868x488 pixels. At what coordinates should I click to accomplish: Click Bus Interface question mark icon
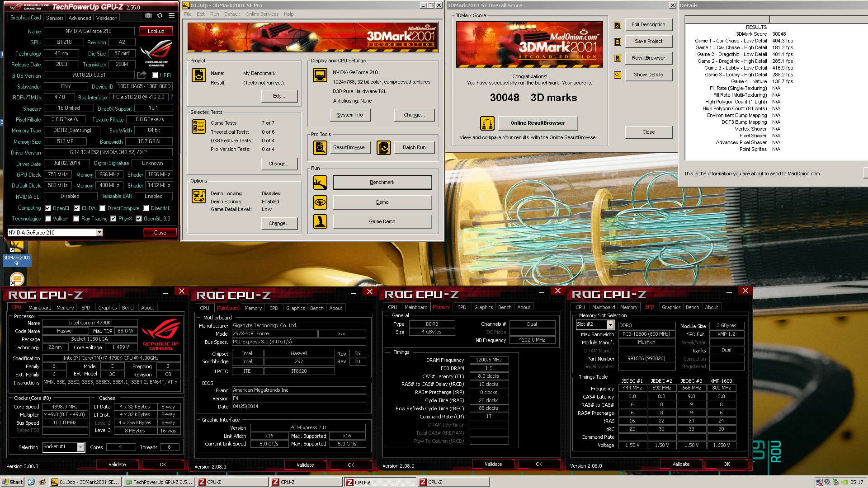tap(171, 97)
